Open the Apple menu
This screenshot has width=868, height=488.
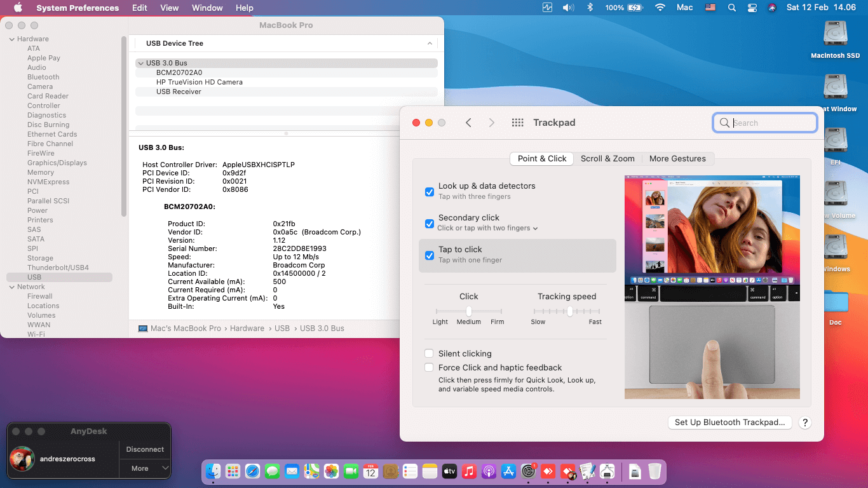pos(18,8)
